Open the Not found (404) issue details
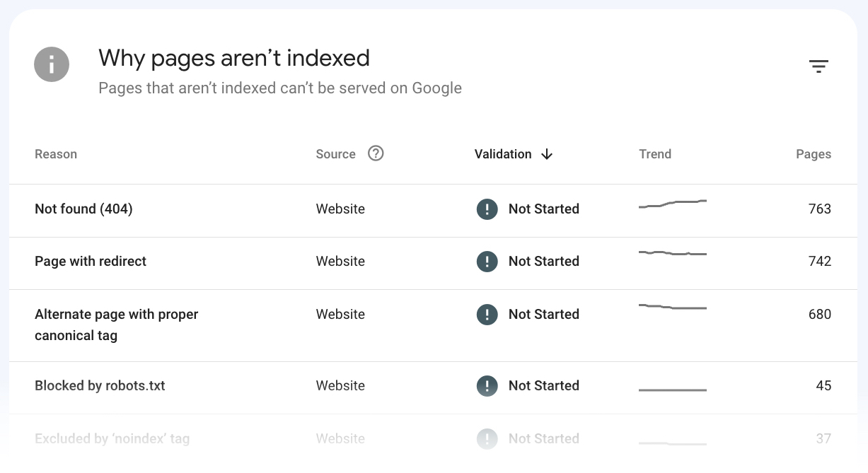868x473 pixels. (83, 209)
